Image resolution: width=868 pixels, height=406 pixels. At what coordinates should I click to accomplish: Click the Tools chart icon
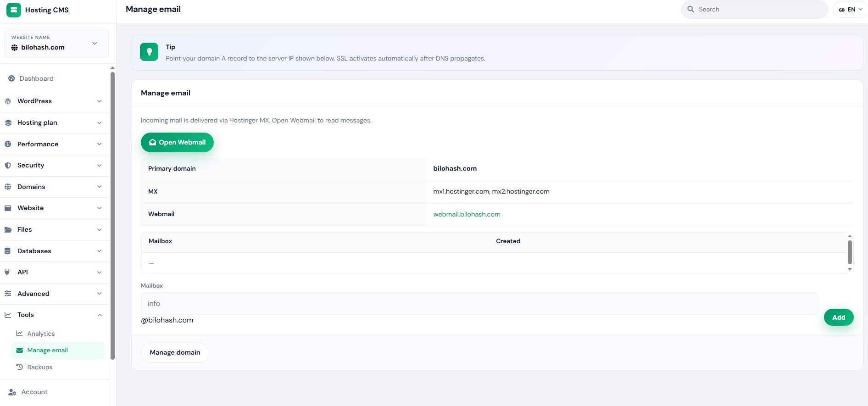point(8,315)
